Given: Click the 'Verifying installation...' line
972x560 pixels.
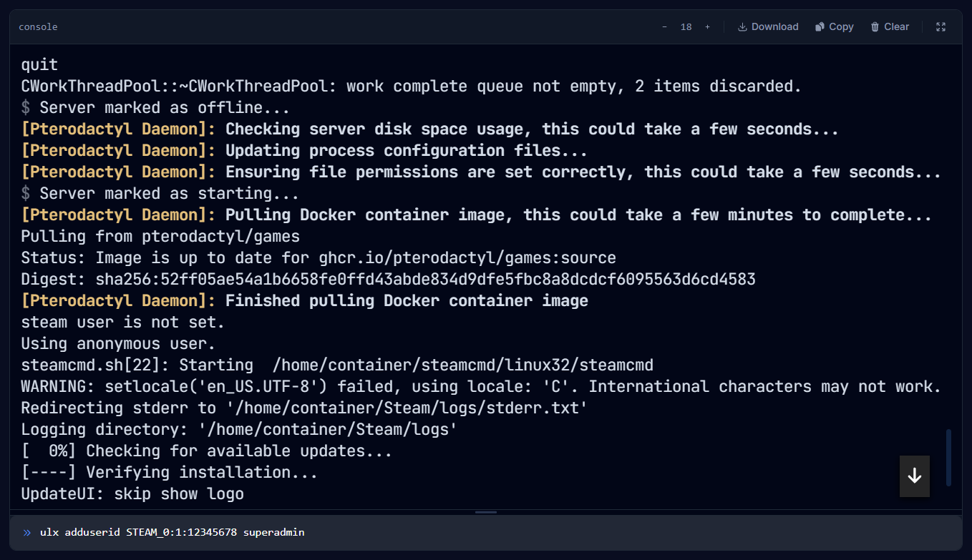Looking at the screenshot, I should (169, 472).
